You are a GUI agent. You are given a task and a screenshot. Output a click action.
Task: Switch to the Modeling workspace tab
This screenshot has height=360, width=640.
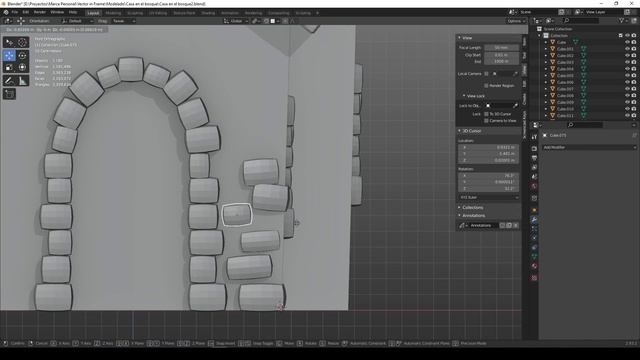point(113,13)
